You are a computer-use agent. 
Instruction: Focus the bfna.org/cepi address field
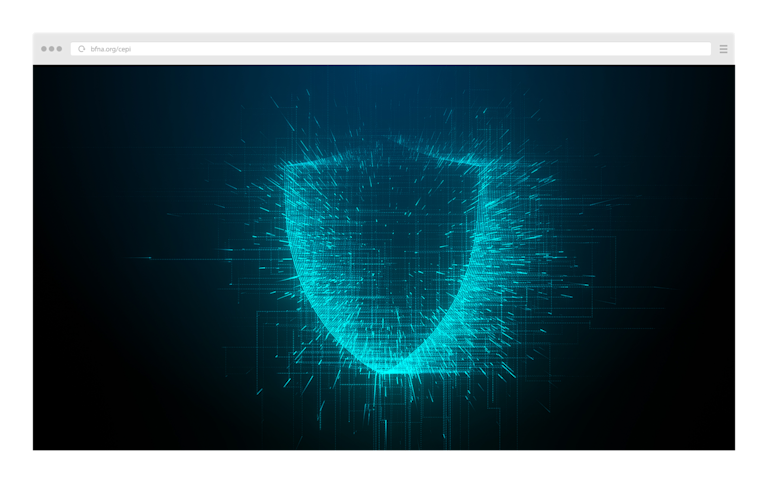(391, 49)
